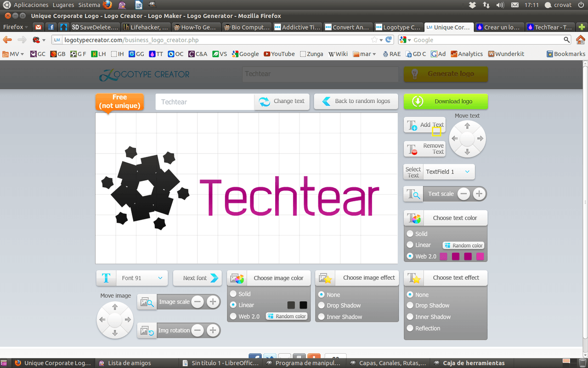Open the 'mar' bookmarks folder dropdown
The width and height of the screenshot is (588, 368).
pyautogui.click(x=365, y=54)
